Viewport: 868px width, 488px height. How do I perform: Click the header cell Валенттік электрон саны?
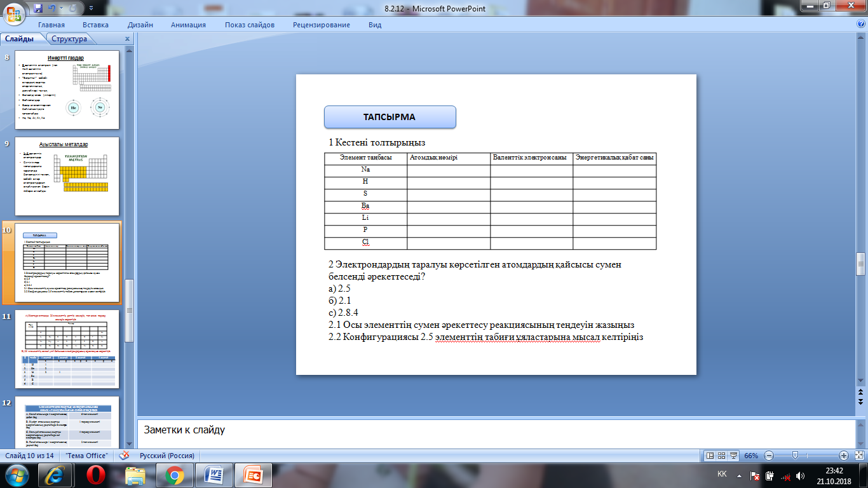click(x=531, y=159)
